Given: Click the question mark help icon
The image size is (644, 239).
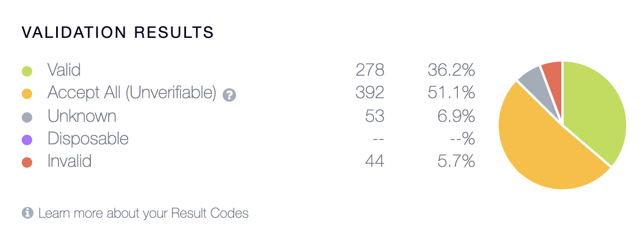Looking at the screenshot, I should (229, 95).
